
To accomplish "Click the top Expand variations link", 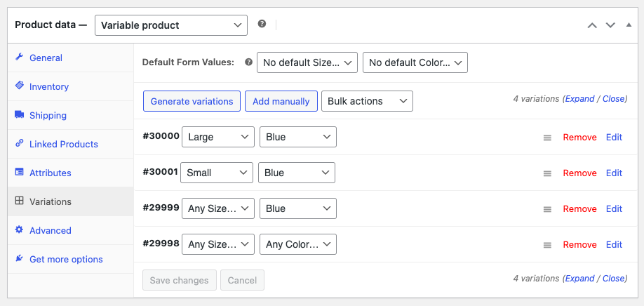I will [579, 99].
